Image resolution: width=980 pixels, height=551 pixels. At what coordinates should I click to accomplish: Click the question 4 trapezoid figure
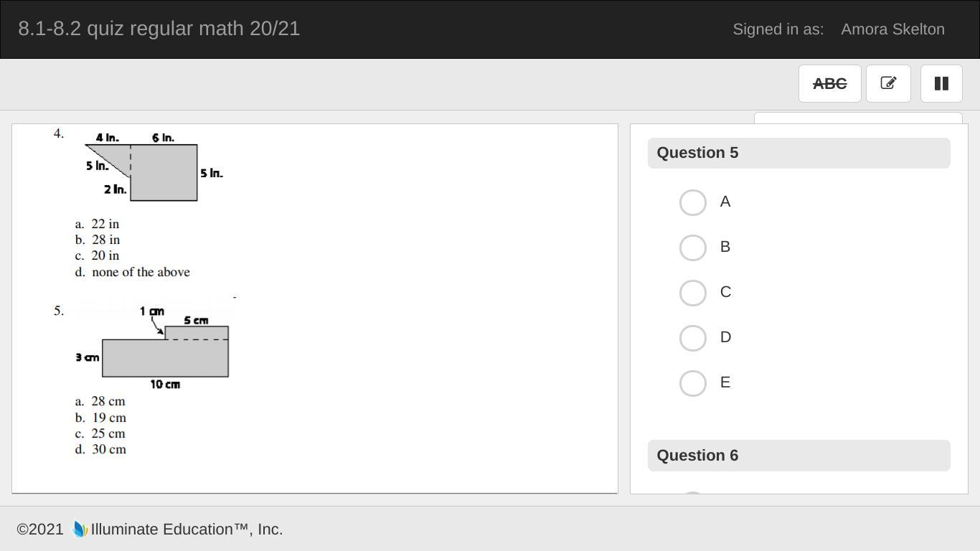click(154, 171)
